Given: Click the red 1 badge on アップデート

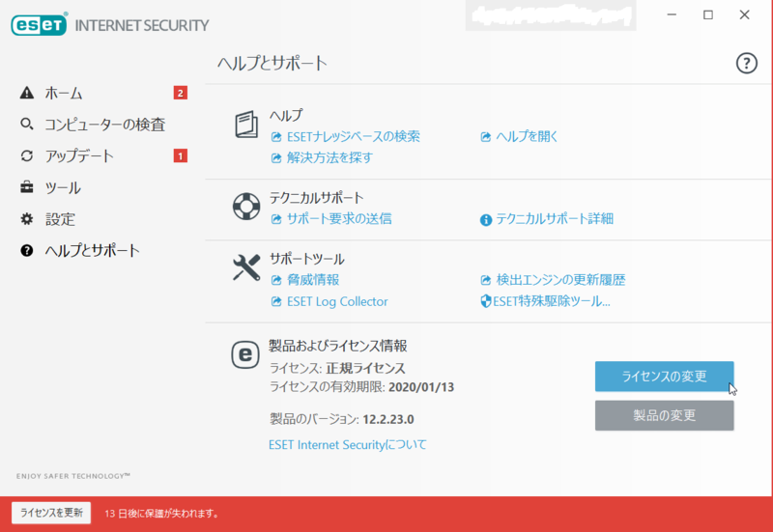Looking at the screenshot, I should tap(181, 156).
